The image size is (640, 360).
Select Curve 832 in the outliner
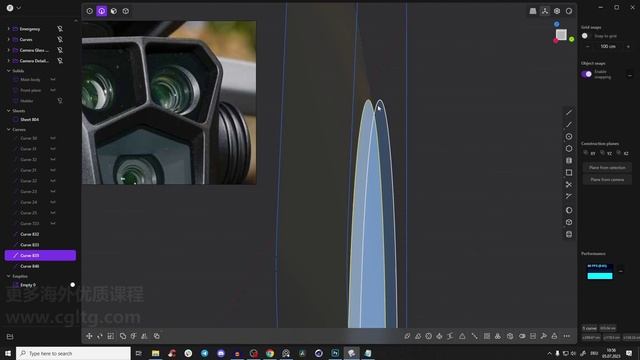tap(29, 234)
